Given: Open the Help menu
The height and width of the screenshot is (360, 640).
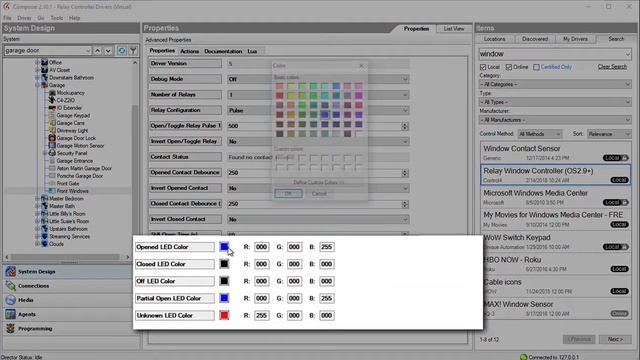Looking at the screenshot, I should tap(74, 18).
